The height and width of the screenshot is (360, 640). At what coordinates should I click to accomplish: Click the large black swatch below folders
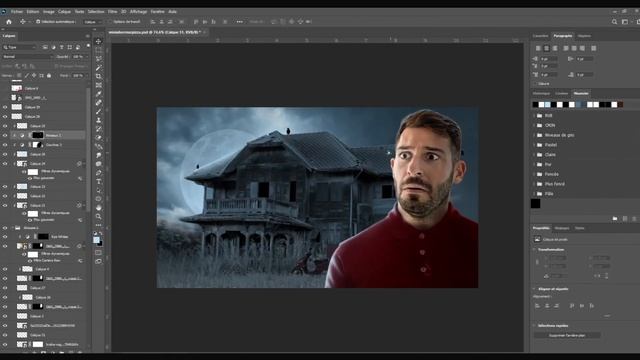pyautogui.click(x=536, y=203)
